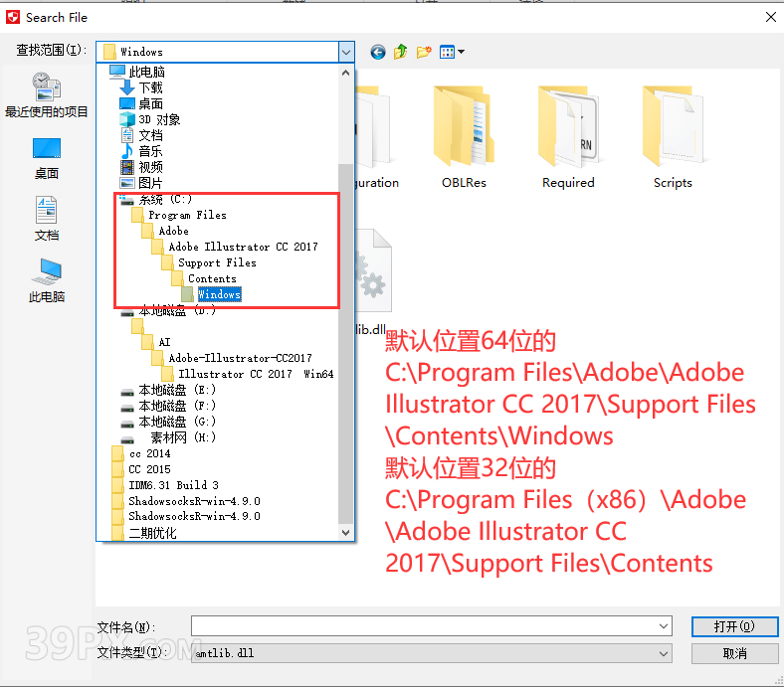Image resolution: width=784 pixels, height=687 pixels.
Task: Click scroll down arrow of location list
Action: pos(345,532)
